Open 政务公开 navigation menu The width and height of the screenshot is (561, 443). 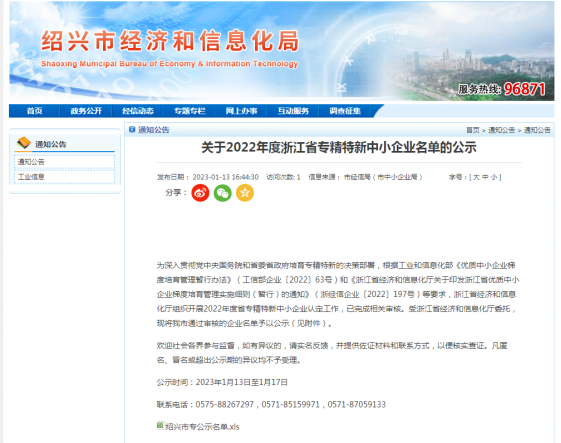coord(86,111)
